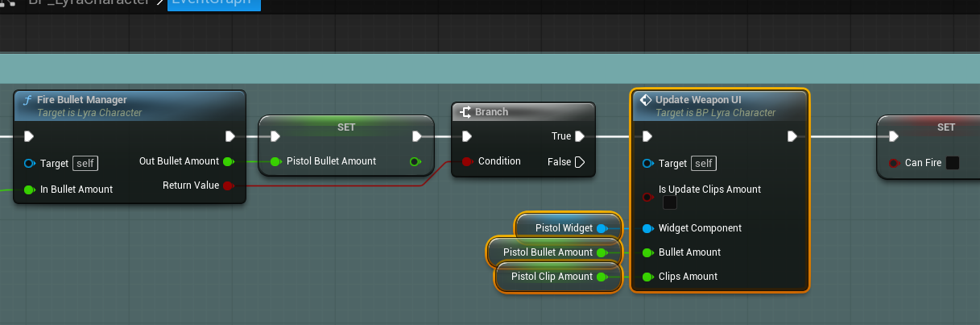Click the Is Update Clips Amount pin

[x=648, y=196]
